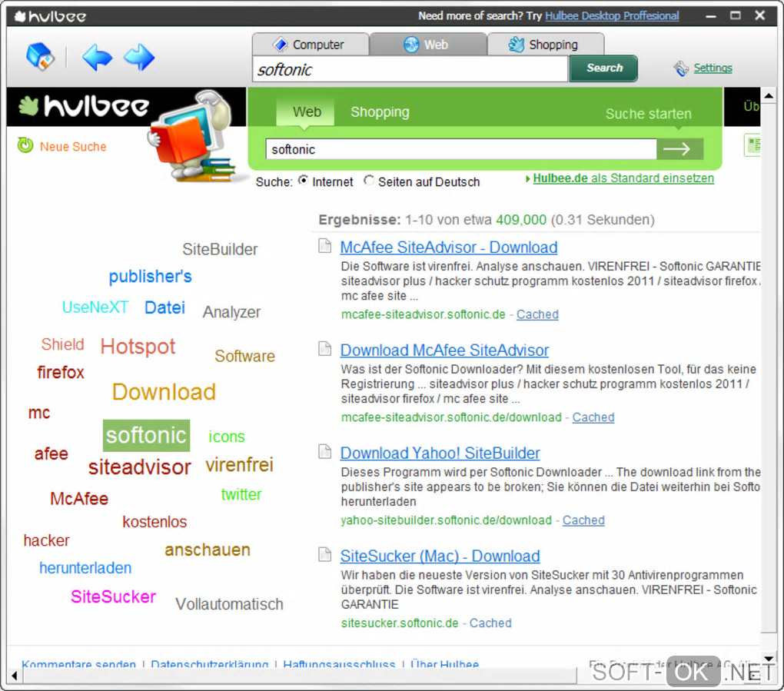
Task: Click the siteadvisor tag in cloud
Action: point(139,467)
